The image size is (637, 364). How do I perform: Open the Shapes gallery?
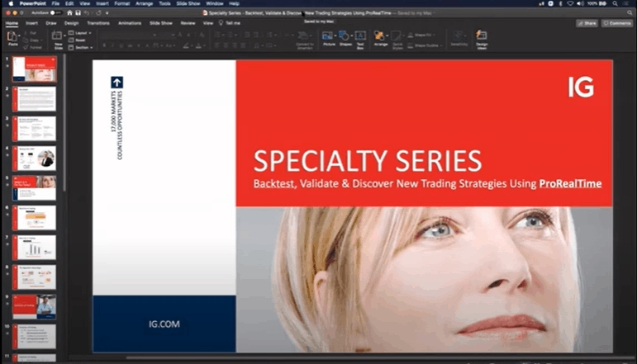coord(344,35)
